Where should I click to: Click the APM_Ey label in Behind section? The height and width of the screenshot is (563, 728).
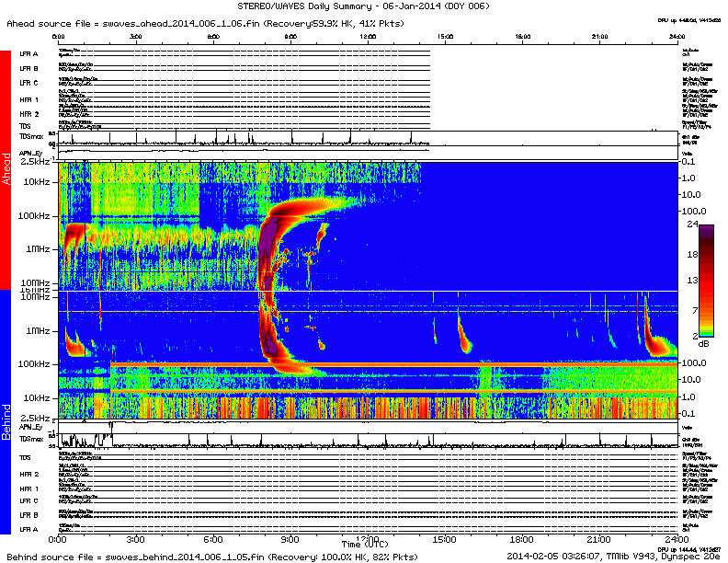30,427
